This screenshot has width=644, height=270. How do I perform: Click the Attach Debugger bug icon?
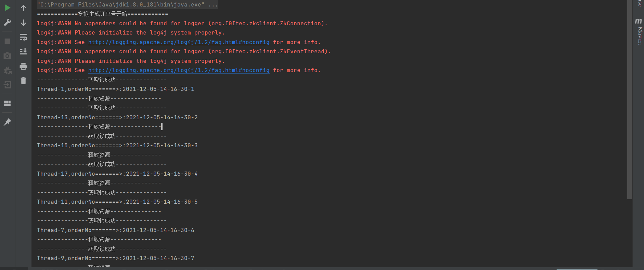pos(7,70)
